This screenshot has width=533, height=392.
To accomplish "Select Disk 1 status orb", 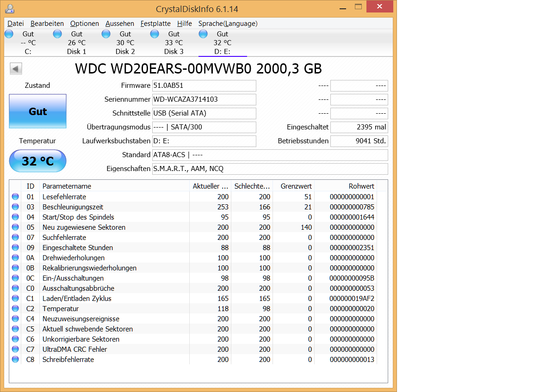I will (58, 34).
